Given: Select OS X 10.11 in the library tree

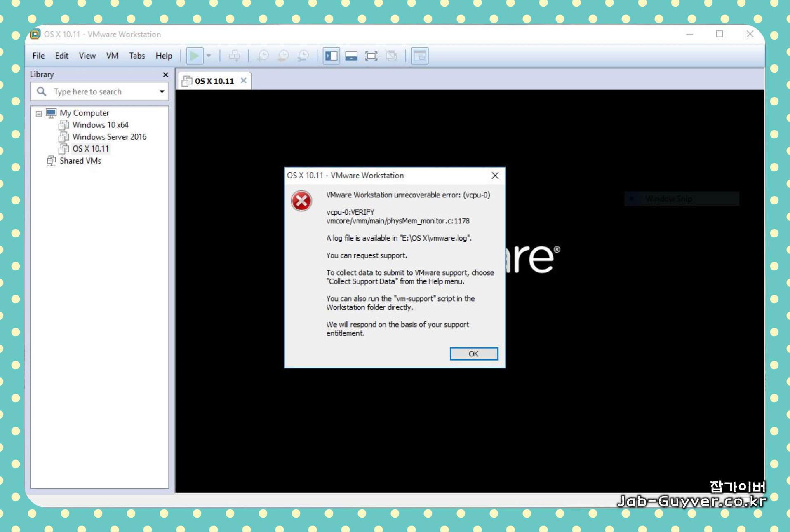Looking at the screenshot, I should tap(90, 148).
